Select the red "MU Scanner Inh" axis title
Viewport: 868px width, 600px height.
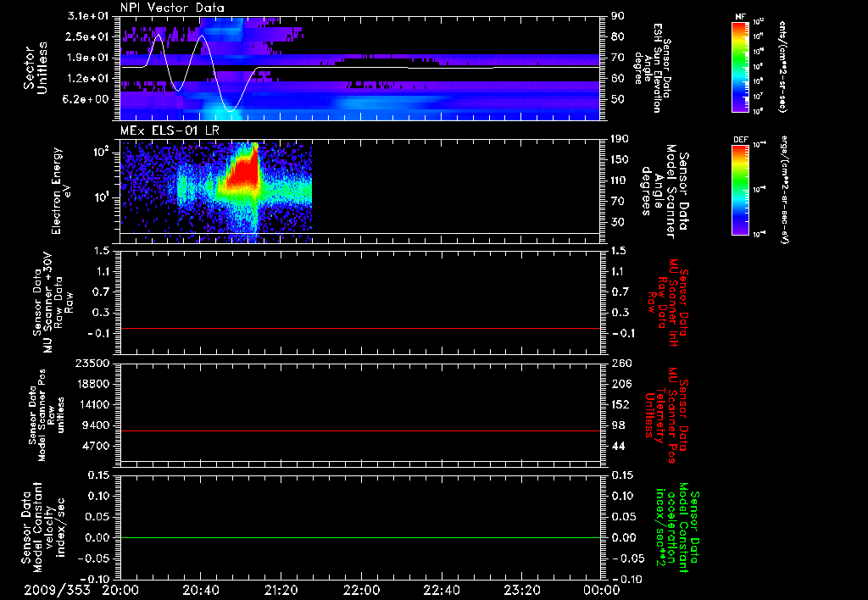[x=669, y=303]
